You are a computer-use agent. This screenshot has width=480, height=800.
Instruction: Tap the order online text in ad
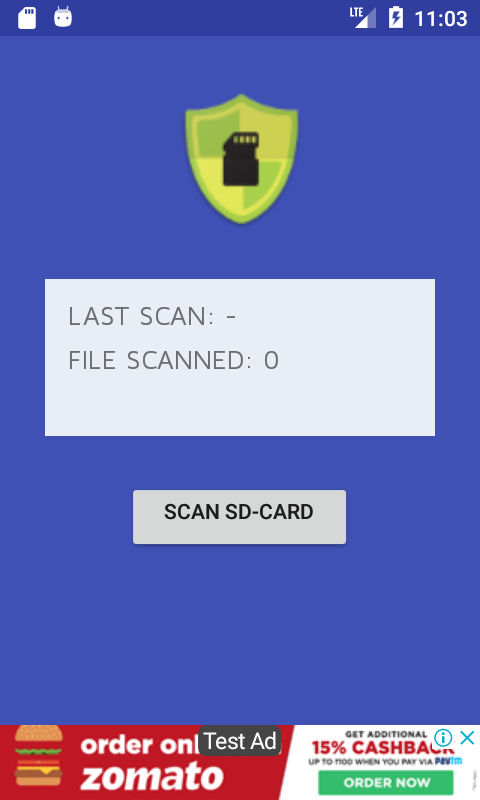(x=140, y=745)
